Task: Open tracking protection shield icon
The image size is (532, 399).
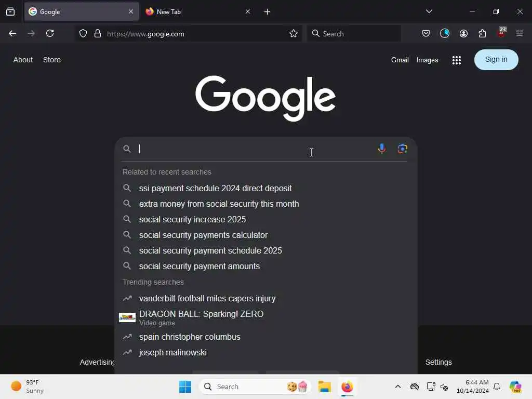Action: tap(83, 34)
